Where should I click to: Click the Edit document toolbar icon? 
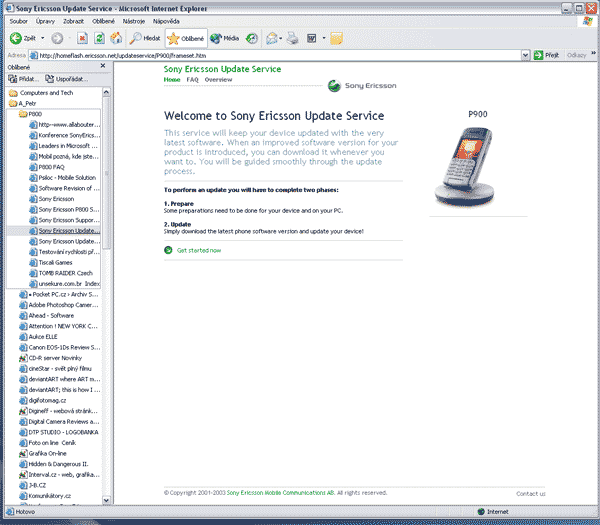point(312,38)
